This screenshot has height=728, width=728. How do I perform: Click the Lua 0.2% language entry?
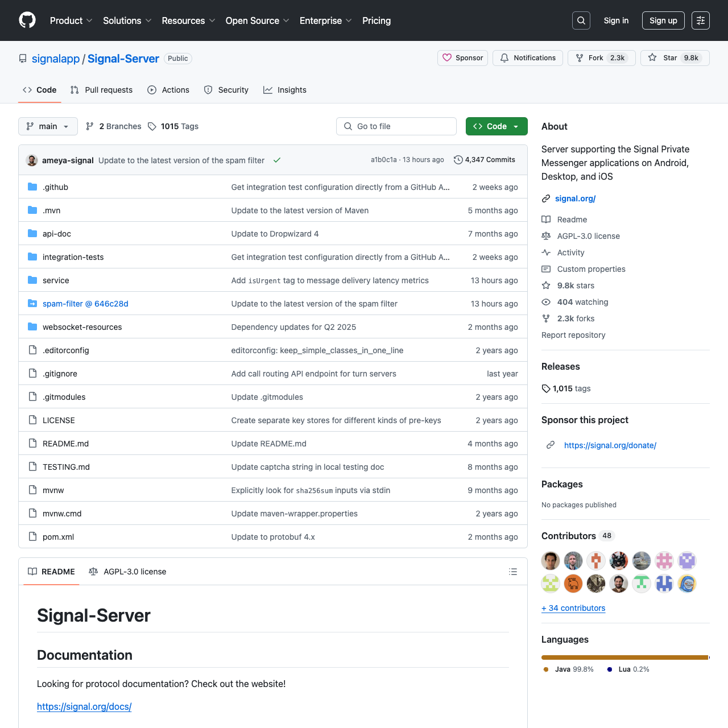(x=628, y=669)
